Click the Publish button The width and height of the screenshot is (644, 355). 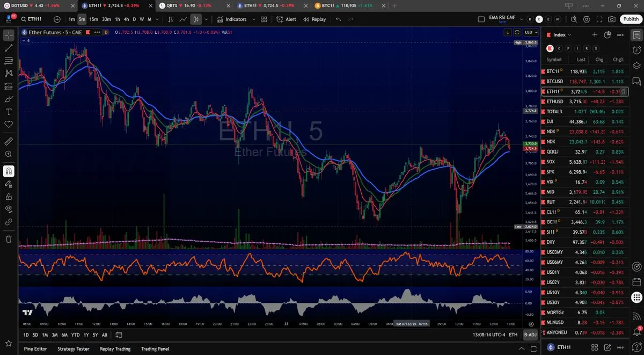pyautogui.click(x=631, y=19)
